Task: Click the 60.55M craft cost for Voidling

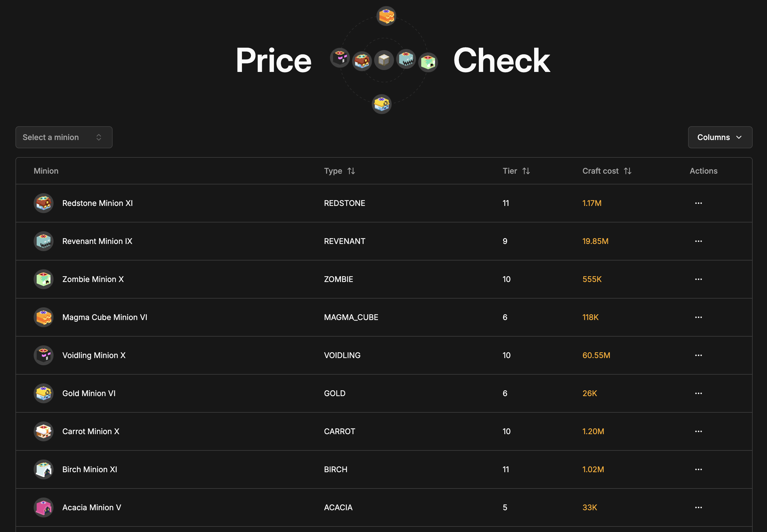Action: pyautogui.click(x=596, y=355)
